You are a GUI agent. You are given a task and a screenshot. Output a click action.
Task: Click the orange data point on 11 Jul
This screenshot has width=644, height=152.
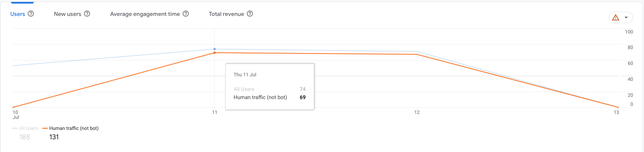click(215, 53)
